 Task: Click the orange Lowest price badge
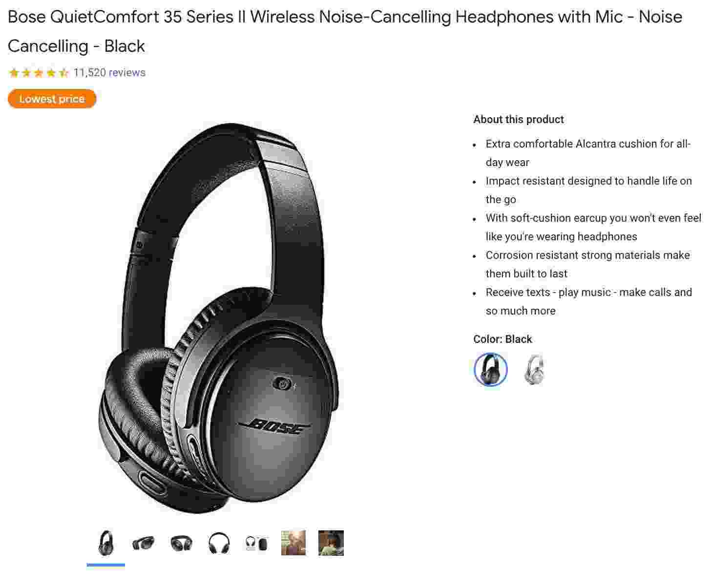tap(52, 99)
